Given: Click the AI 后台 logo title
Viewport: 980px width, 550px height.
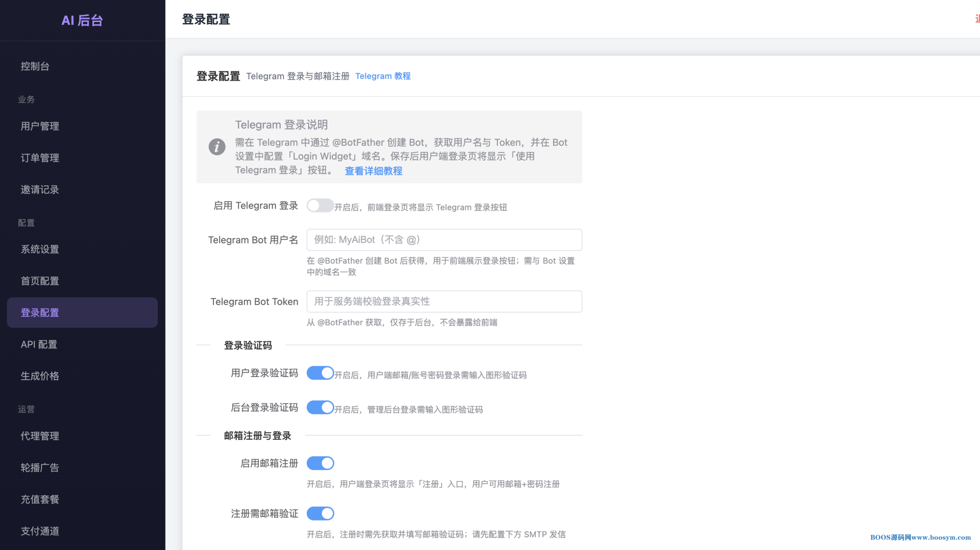Looking at the screenshot, I should (x=82, y=20).
